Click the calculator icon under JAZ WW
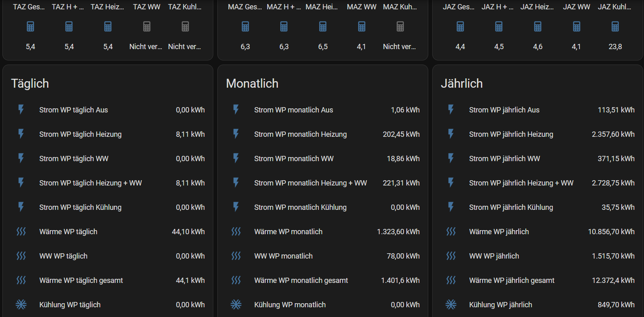The image size is (644, 317). tap(576, 27)
